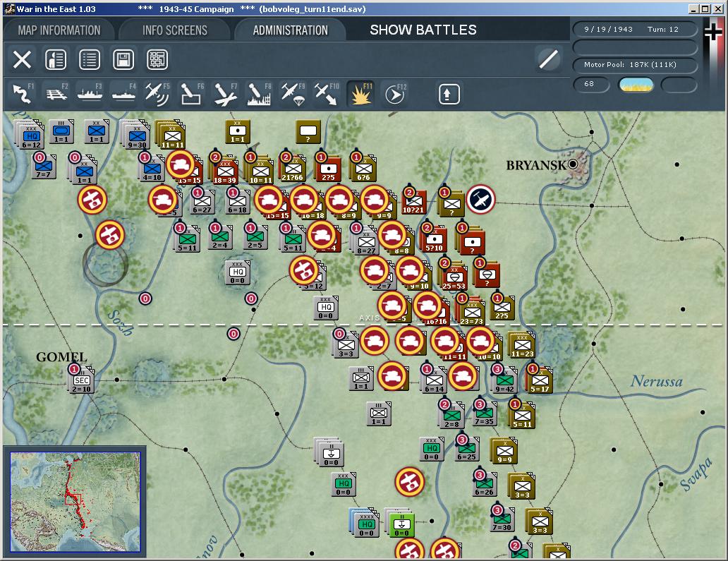
Task: Select the F8 bomb city icon
Action: 260,94
